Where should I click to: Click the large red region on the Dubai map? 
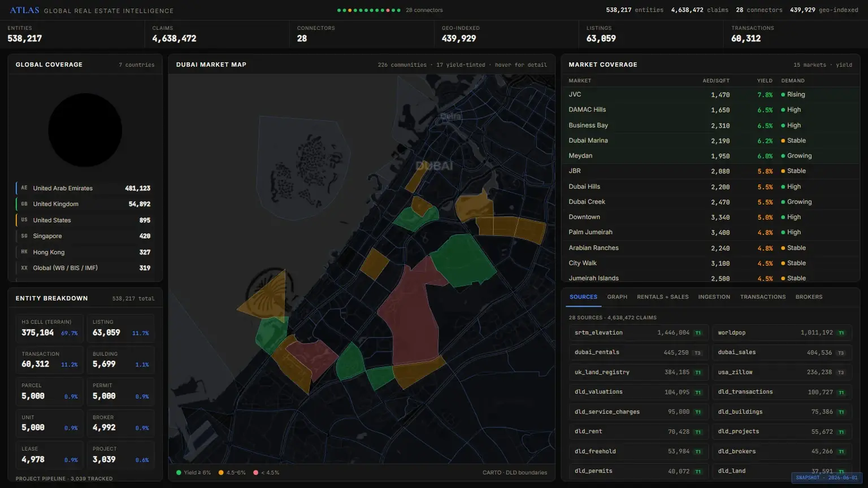point(413,316)
